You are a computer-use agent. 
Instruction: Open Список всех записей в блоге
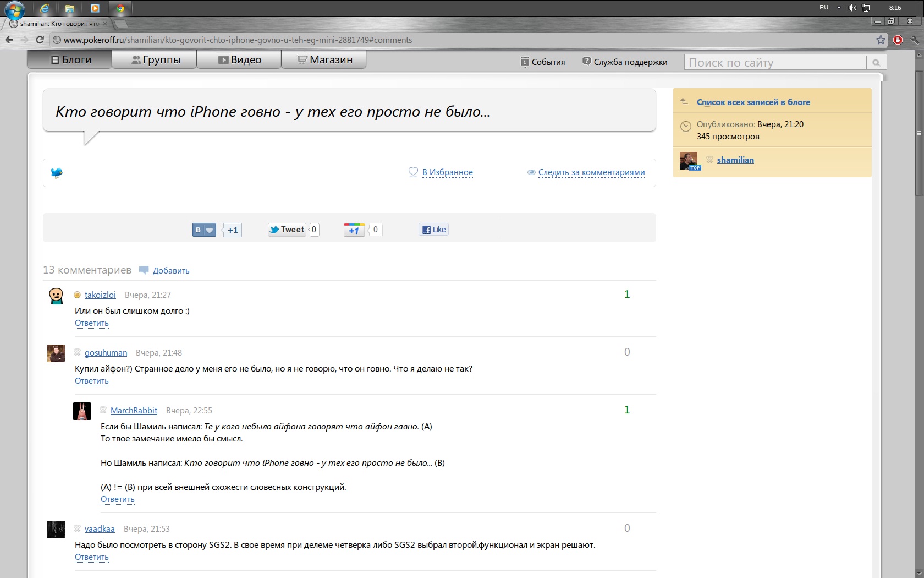(x=753, y=102)
